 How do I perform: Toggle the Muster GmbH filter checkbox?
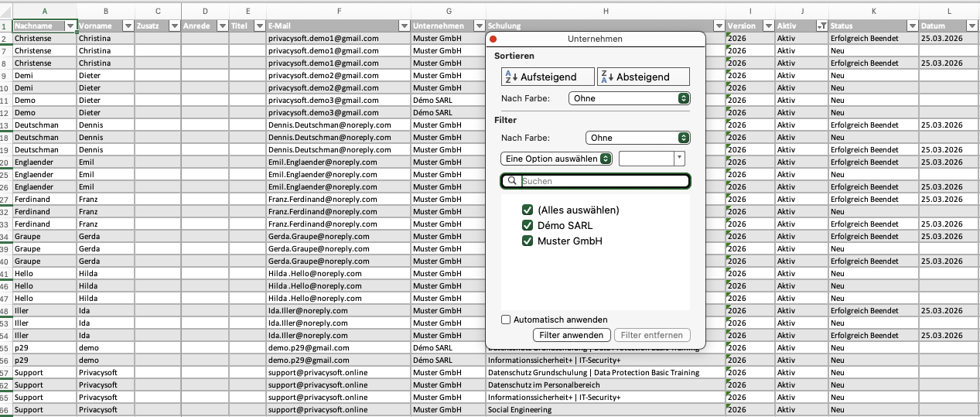(528, 241)
